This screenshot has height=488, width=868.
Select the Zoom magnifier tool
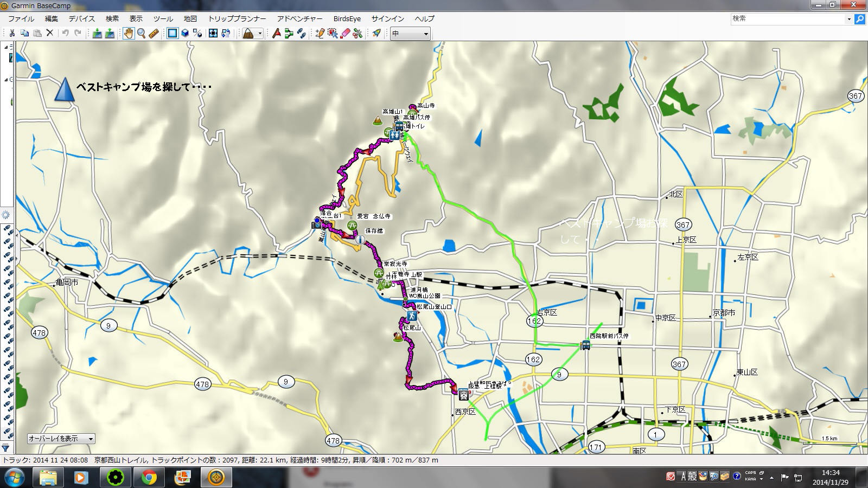click(x=141, y=33)
